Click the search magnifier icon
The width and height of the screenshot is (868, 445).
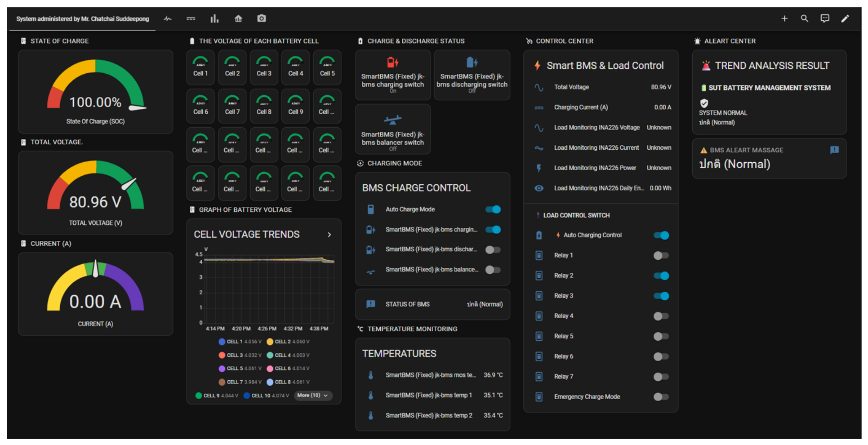pyautogui.click(x=805, y=18)
